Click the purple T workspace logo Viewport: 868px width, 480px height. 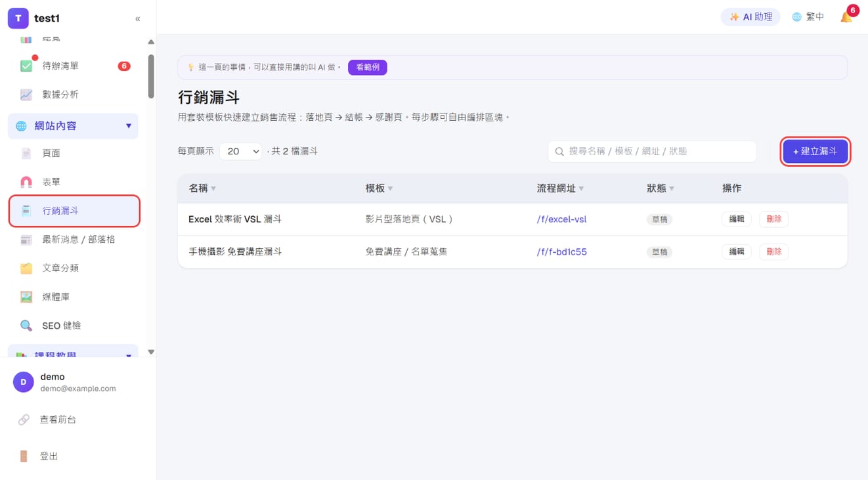[18, 18]
